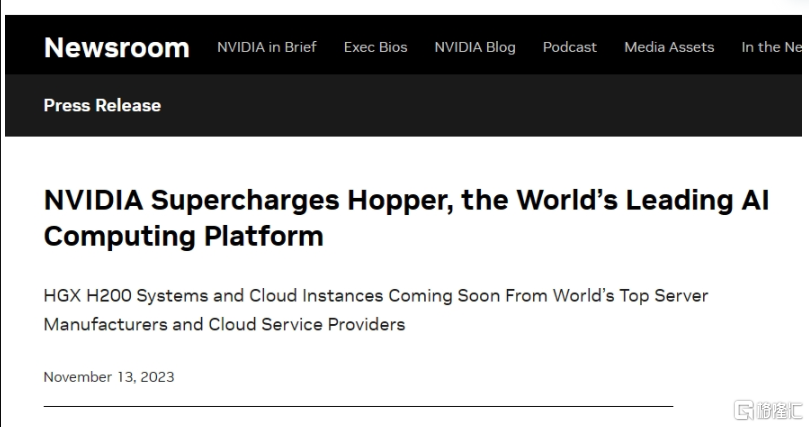
Task: Open NVIDIA in Brief menu item
Action: (x=267, y=47)
